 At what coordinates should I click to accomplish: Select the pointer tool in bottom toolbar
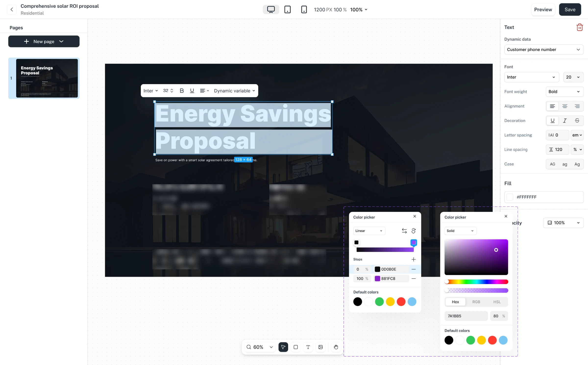(x=283, y=347)
